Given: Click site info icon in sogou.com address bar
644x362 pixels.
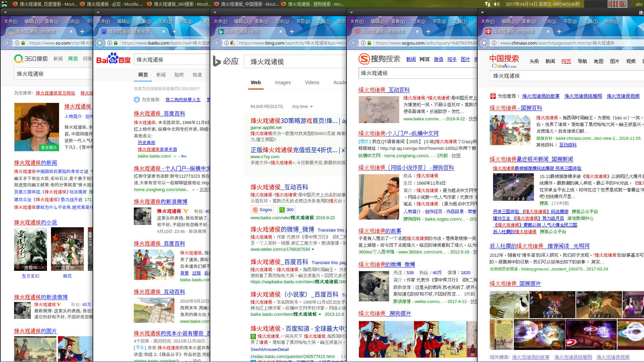Looking at the screenshot, I should [363, 43].
